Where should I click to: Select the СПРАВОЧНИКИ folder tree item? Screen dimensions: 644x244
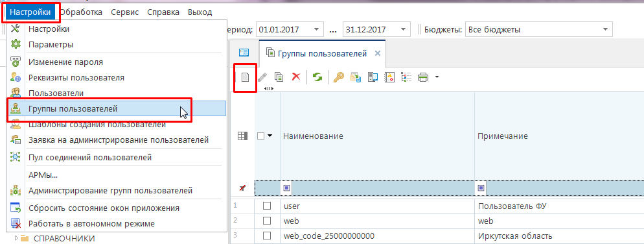[64, 238]
